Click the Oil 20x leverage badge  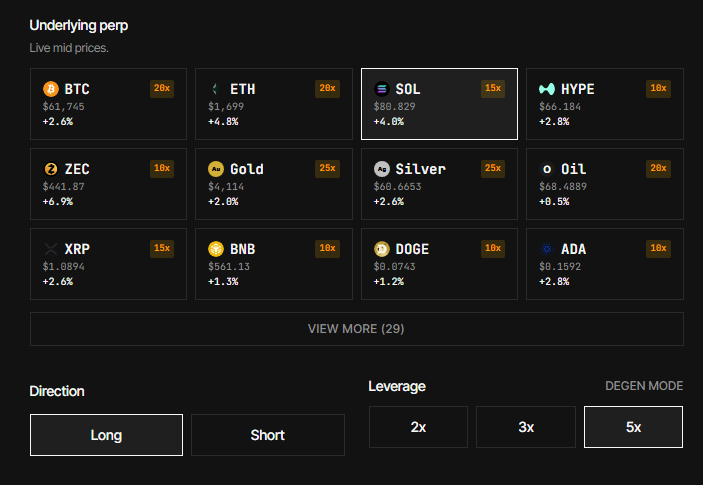(658, 169)
